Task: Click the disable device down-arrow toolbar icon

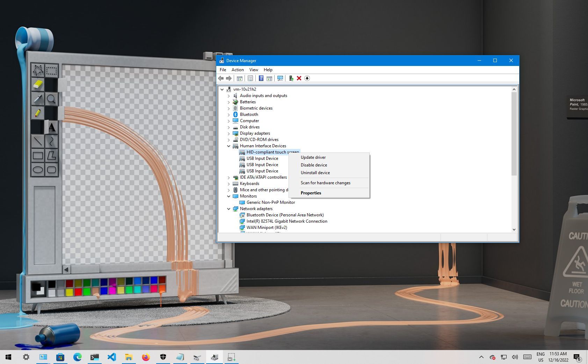Action: coord(307,78)
